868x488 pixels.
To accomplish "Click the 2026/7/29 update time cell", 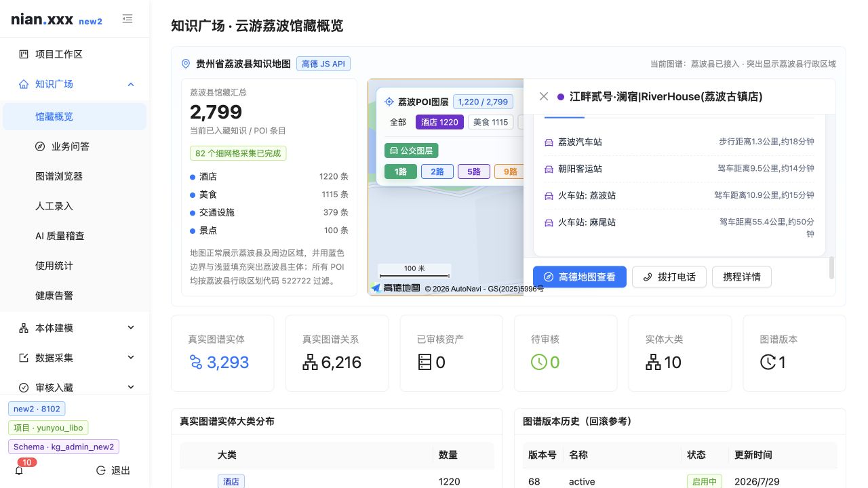I will [x=757, y=481].
